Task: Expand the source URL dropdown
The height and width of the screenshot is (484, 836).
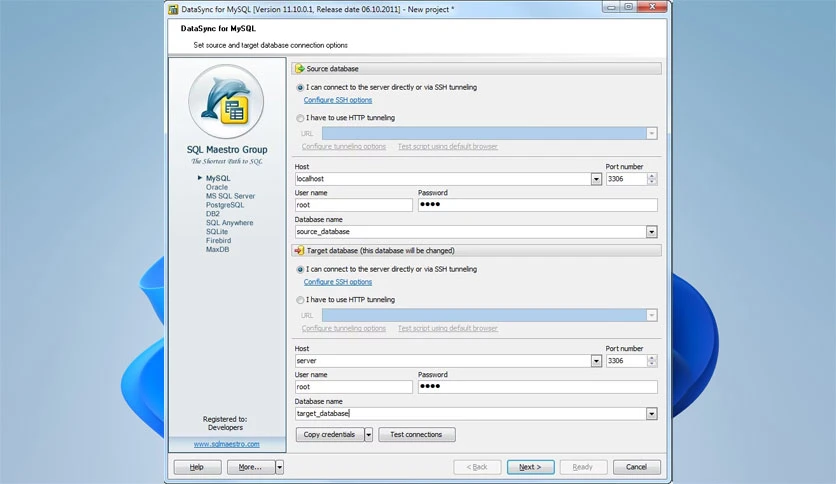Action: (x=652, y=133)
